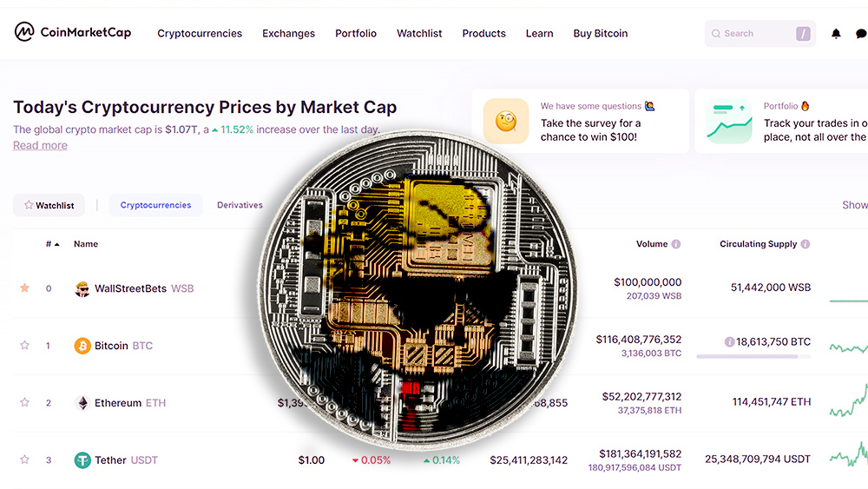Viewport: 868px width, 489px height.
Task: Show the Volume column info icon
Action: pyautogui.click(x=676, y=244)
